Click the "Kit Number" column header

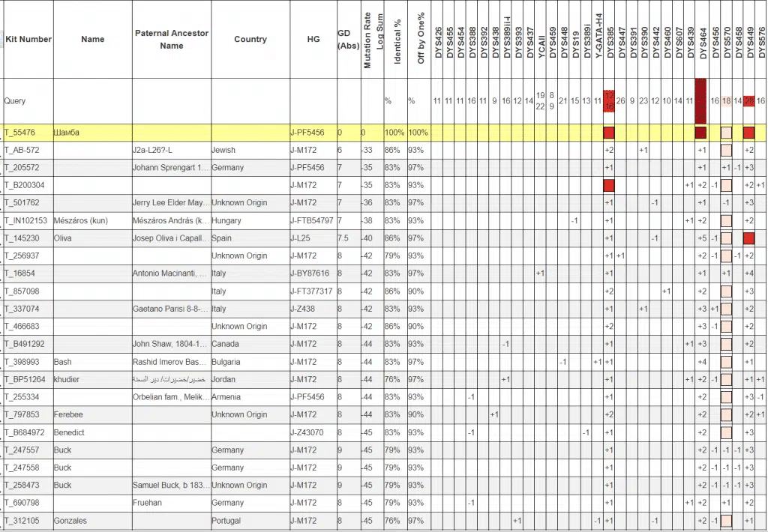[28, 39]
